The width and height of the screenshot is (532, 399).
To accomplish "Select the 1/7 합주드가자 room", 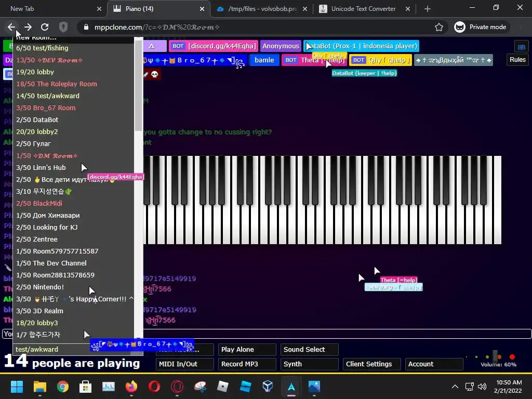I will point(74,335).
